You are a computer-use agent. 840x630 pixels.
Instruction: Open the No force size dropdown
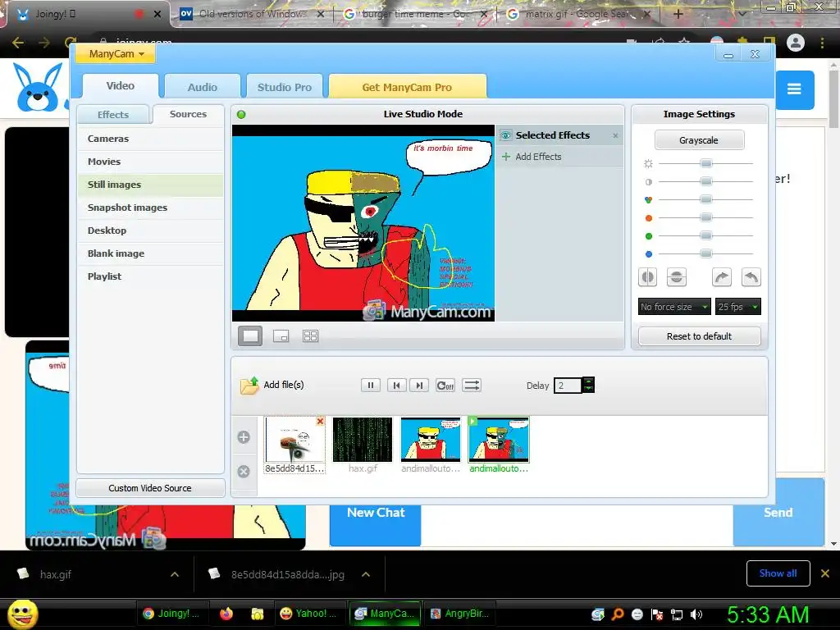tap(674, 307)
